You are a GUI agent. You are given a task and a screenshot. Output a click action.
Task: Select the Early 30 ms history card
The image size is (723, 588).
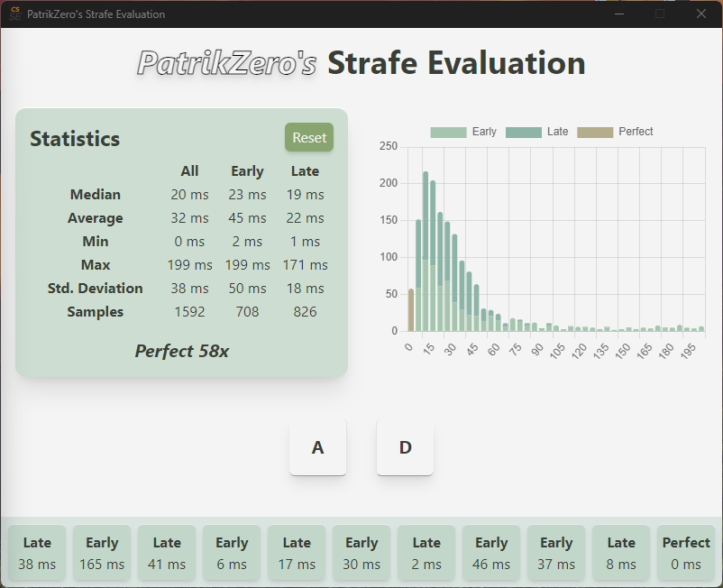[x=361, y=553]
